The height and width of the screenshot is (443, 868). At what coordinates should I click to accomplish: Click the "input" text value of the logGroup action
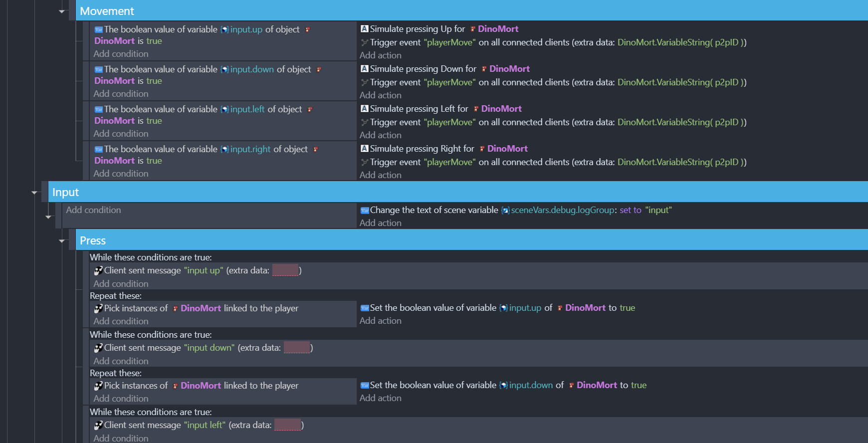point(658,210)
